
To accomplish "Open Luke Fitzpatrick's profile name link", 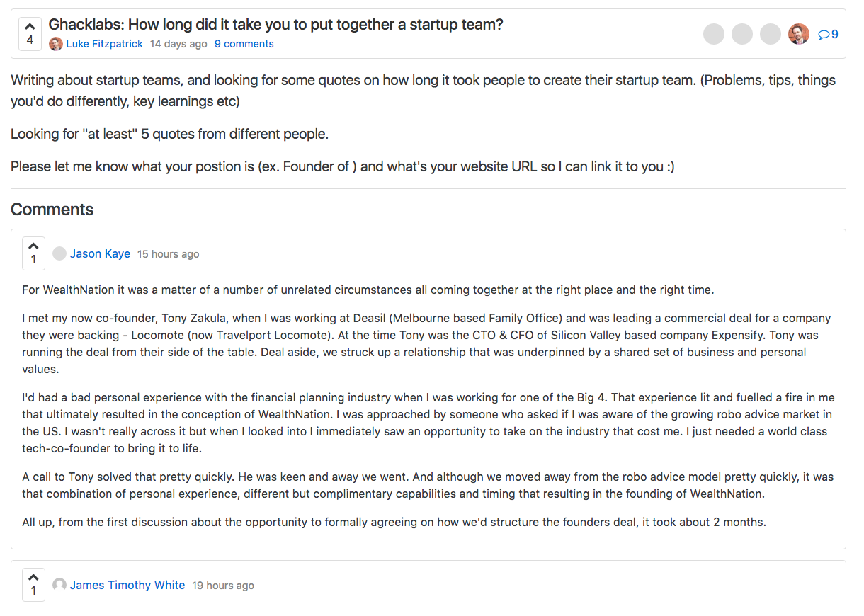I will (x=105, y=44).
